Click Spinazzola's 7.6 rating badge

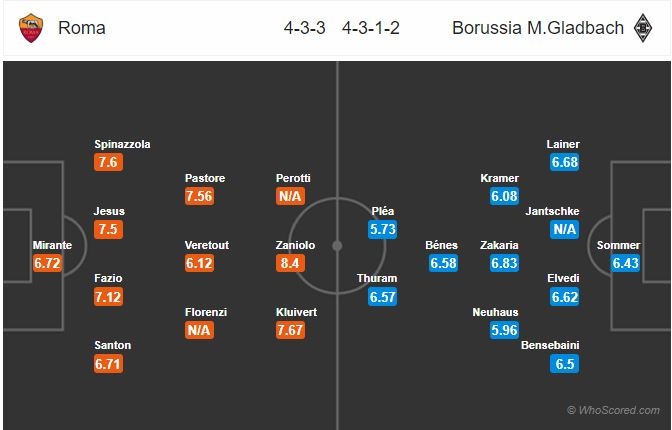[x=108, y=162]
